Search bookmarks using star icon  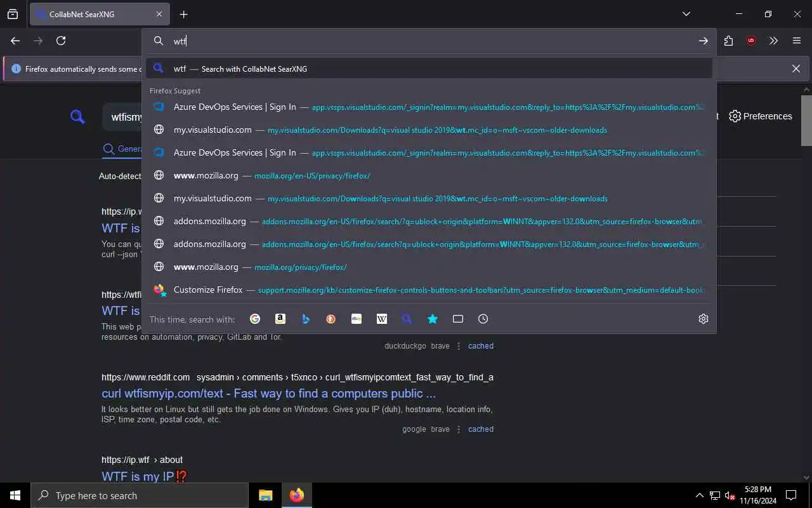point(433,319)
